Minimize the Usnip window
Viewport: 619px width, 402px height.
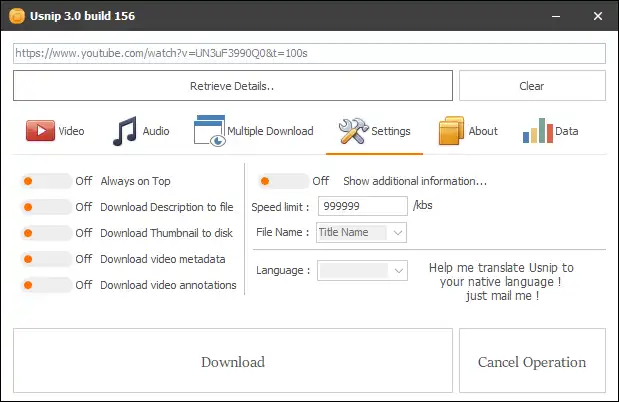556,16
